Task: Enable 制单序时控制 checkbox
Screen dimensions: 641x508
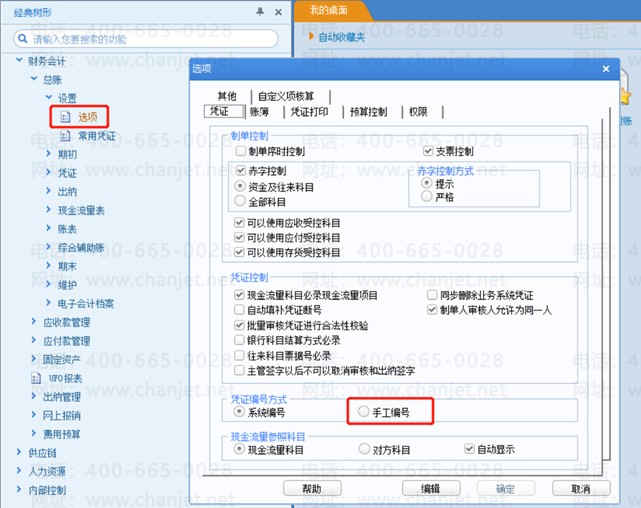Action: click(x=241, y=151)
